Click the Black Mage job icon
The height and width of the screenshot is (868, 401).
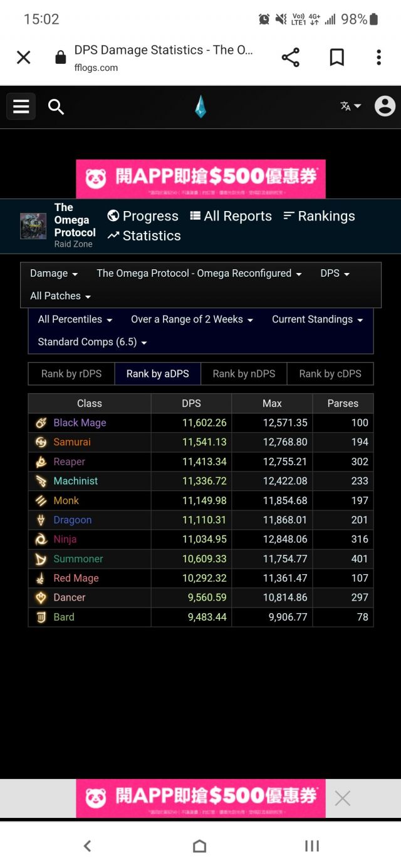(41, 423)
